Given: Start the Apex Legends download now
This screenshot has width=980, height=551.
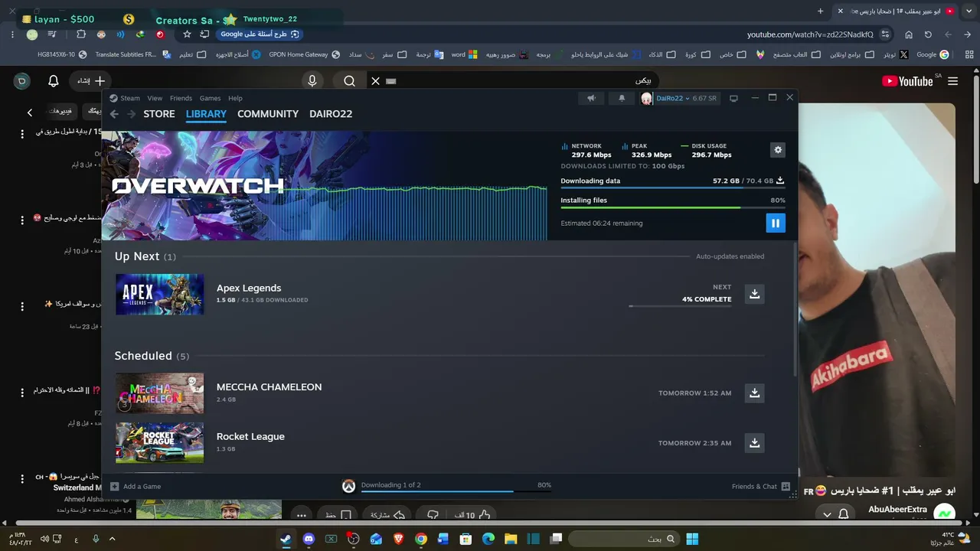Looking at the screenshot, I should pos(754,294).
